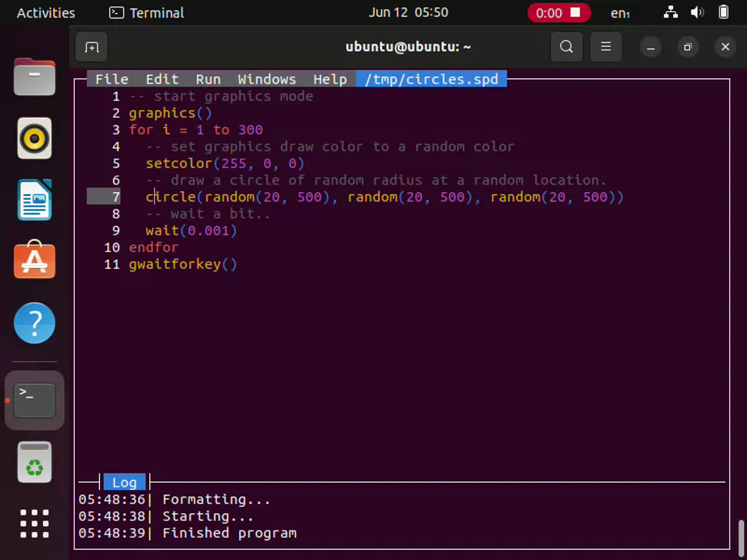Open the volume system indicator
The height and width of the screenshot is (560, 747).
pos(697,13)
